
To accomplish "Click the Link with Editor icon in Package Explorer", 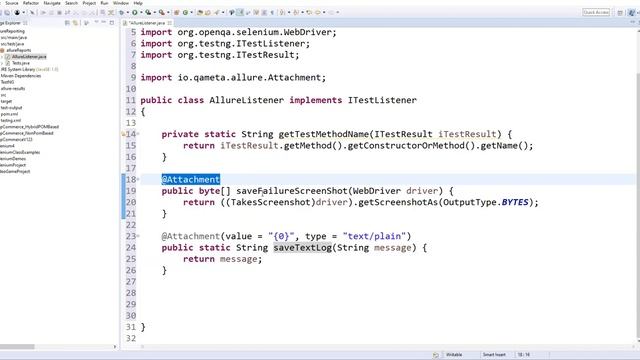I will tap(75, 23).
